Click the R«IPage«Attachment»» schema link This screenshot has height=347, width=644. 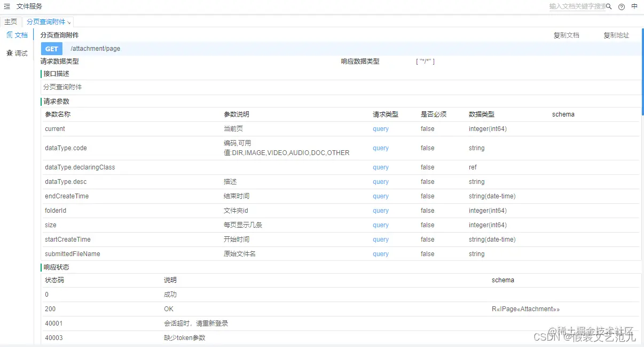point(525,309)
